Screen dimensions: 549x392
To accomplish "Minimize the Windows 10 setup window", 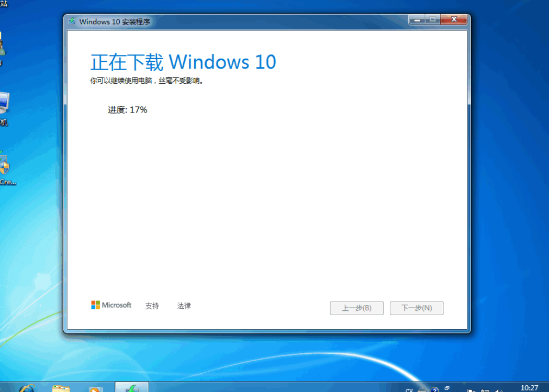I will (417, 19).
